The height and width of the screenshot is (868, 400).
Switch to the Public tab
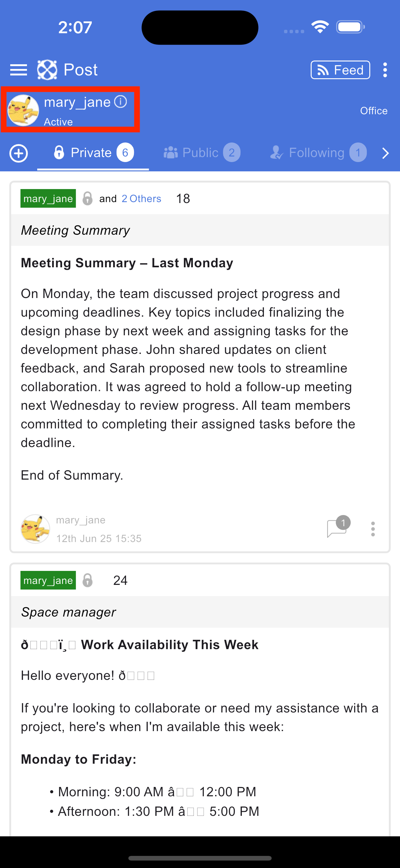pyautogui.click(x=202, y=153)
